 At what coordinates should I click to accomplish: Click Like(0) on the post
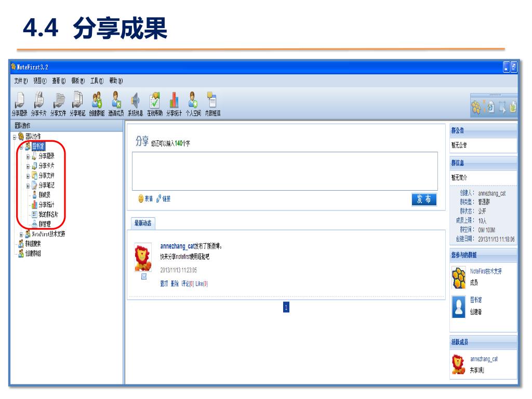coord(202,284)
